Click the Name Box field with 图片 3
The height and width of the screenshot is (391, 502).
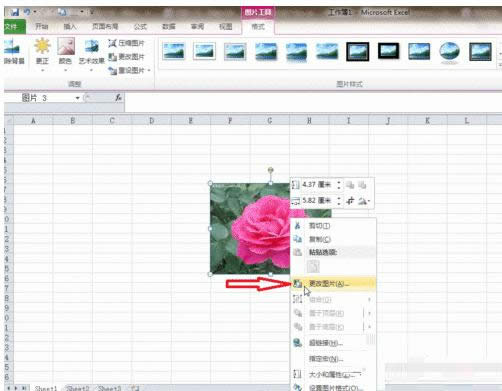pyautogui.click(x=40, y=98)
